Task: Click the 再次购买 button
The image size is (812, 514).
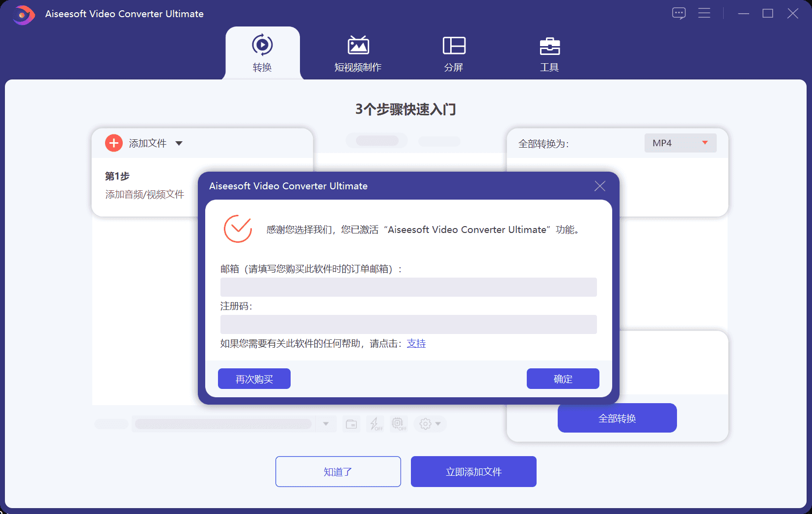Action: (x=254, y=379)
